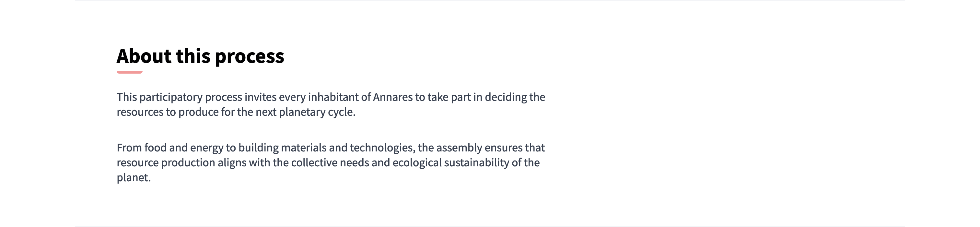This screenshot has height=227, width=980.
Task: Click the word "inhabitant" in the text
Action: (333, 97)
